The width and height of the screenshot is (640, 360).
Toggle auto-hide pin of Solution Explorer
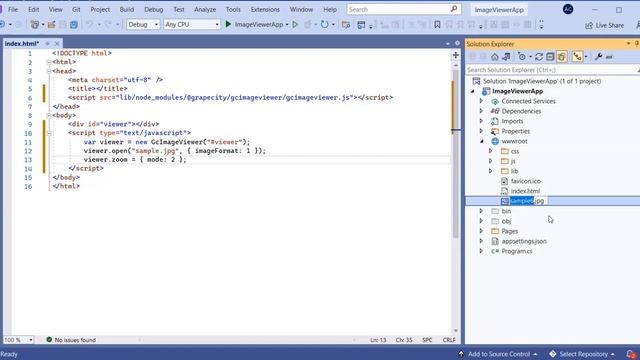tap(636, 44)
